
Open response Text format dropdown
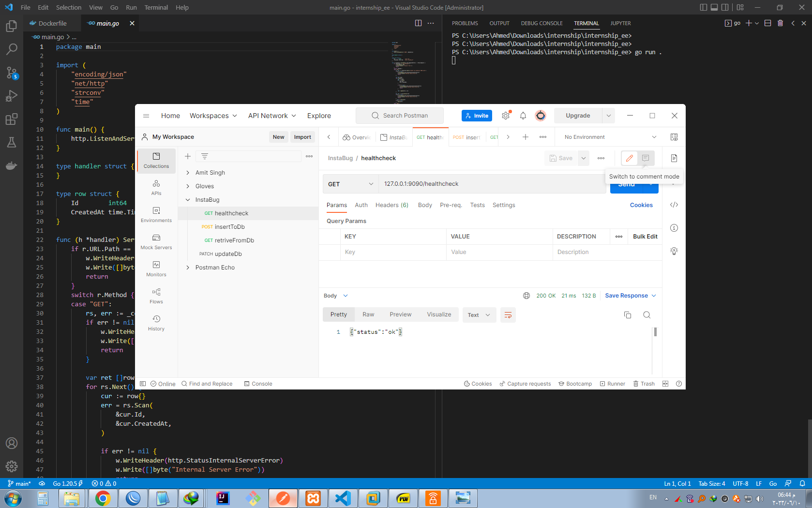[x=479, y=315]
